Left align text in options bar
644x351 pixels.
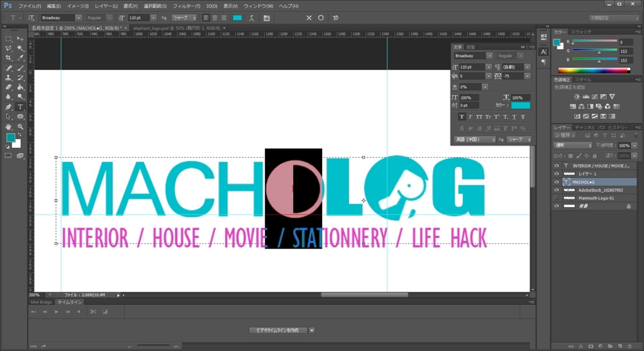point(206,18)
